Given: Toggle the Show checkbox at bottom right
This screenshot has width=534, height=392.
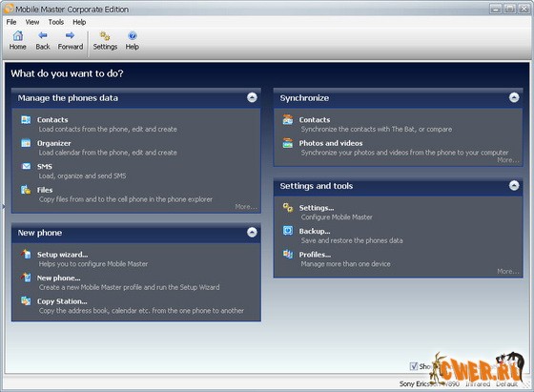Looking at the screenshot, I should point(414,366).
